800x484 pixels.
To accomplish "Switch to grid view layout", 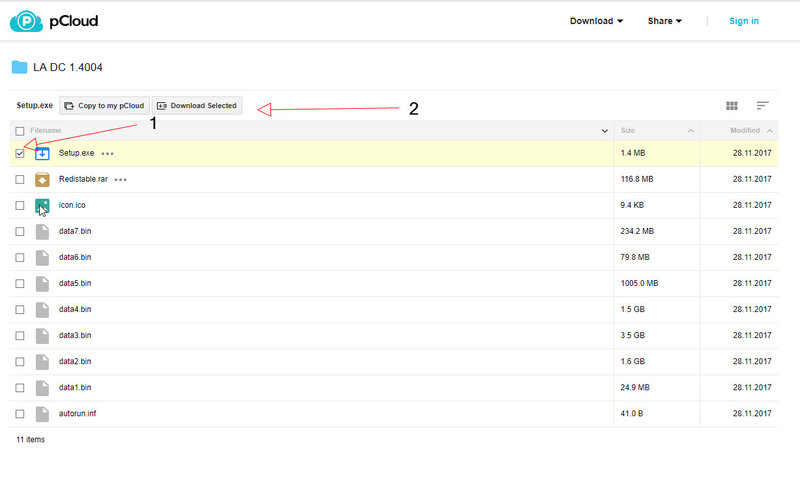I will point(732,105).
